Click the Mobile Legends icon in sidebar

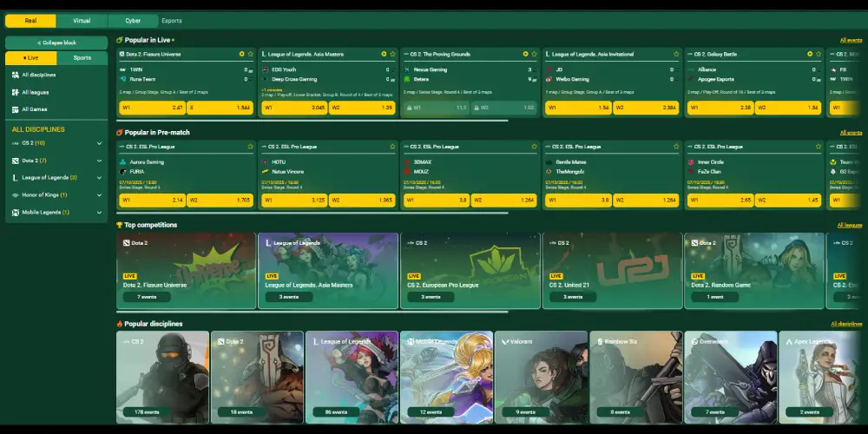click(x=16, y=213)
